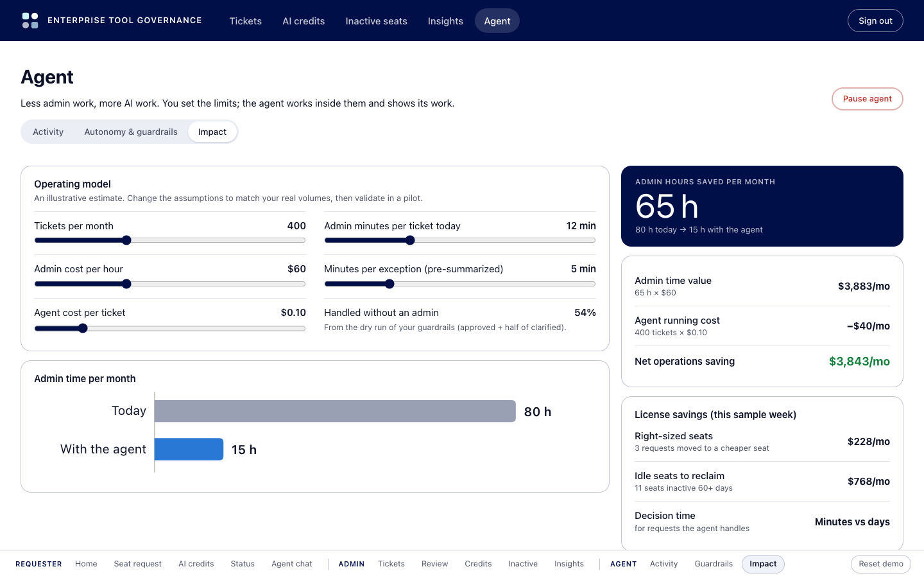Switch to Autonomy & guardrails tab
This screenshot has height=578, width=924.
[131, 132]
